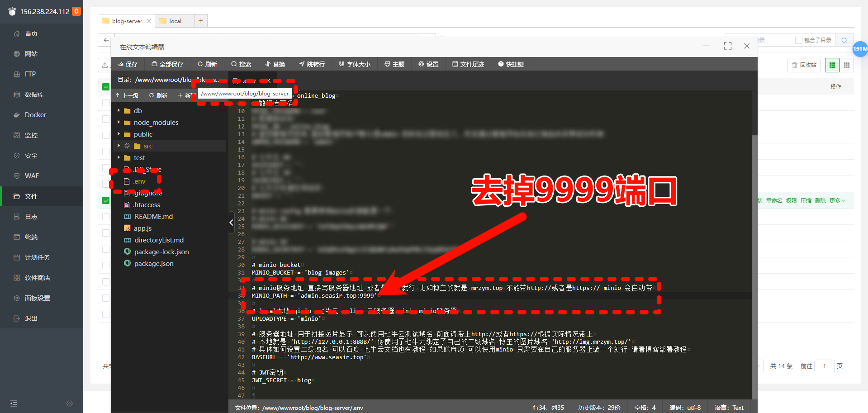Uncheck the green checked file row checkbox
868x413 pixels.
tap(106, 200)
